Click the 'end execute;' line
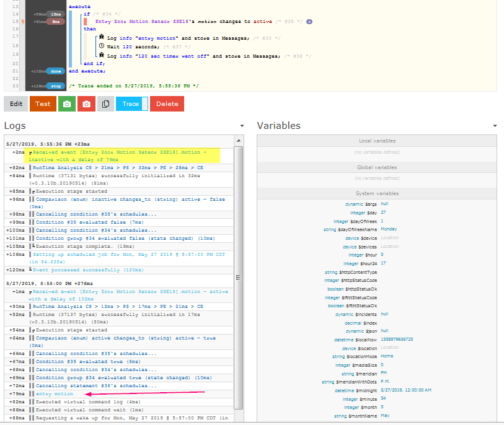Viewport: 504px width, 425px height. 87,71
